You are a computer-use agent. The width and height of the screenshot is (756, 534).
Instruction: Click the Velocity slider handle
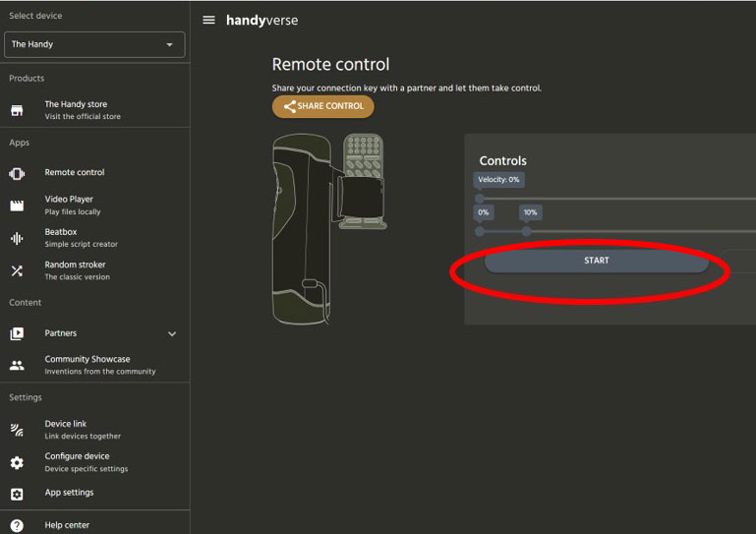coord(480,199)
